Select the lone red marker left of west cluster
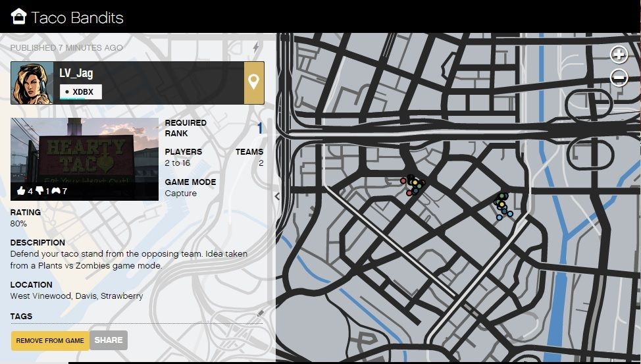 403,180
